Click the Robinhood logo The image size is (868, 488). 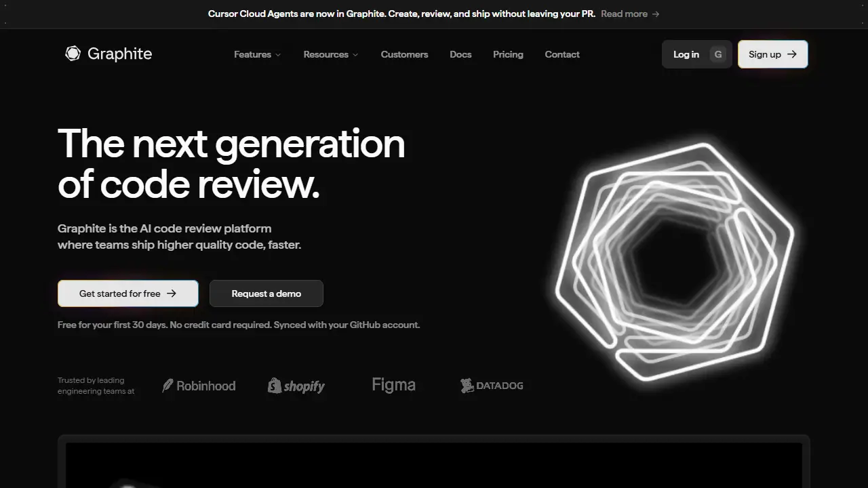click(199, 386)
